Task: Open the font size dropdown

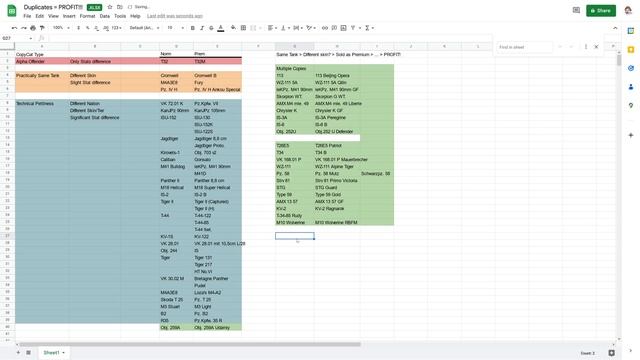Action: click(x=176, y=28)
